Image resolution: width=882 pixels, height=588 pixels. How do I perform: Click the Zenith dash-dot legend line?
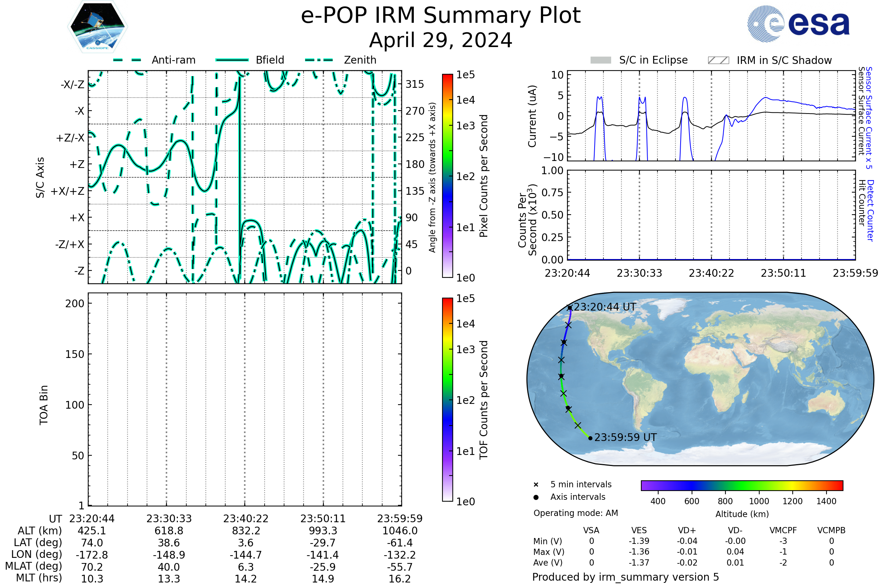pyautogui.click(x=319, y=60)
